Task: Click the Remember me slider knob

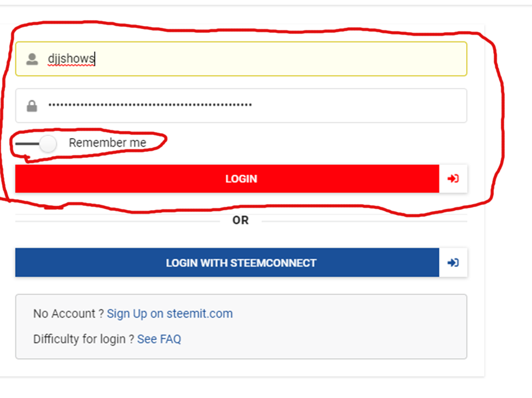Action: (48, 144)
